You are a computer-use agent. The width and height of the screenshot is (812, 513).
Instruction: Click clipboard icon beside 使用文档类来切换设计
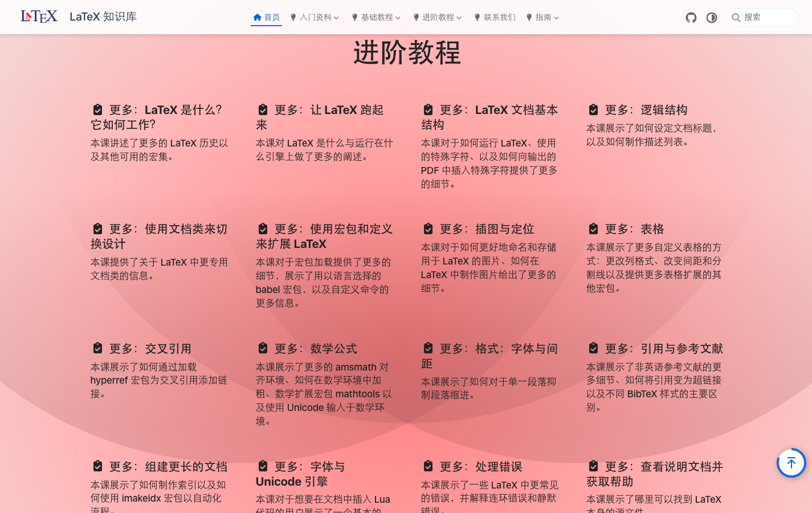click(x=97, y=229)
